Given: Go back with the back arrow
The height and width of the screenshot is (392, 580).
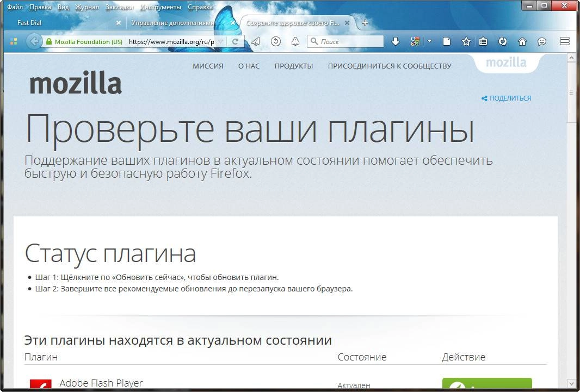Looking at the screenshot, I should tap(34, 41).
